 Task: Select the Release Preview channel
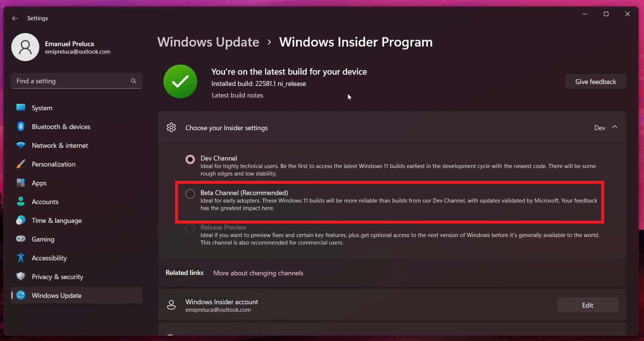click(x=190, y=228)
